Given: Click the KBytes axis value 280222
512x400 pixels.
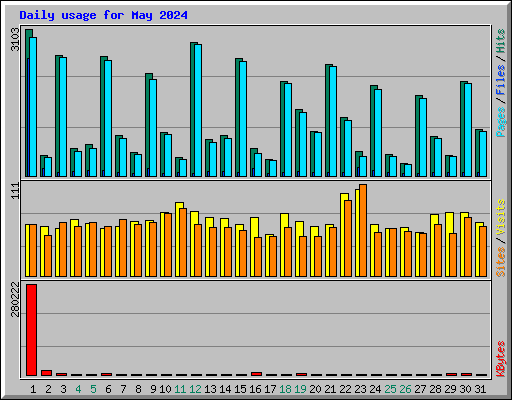Looking at the screenshot, I should 15,299.
